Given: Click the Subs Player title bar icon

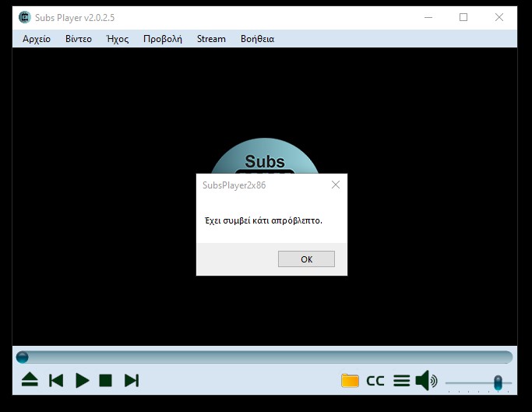Looking at the screenshot, I should point(25,17).
